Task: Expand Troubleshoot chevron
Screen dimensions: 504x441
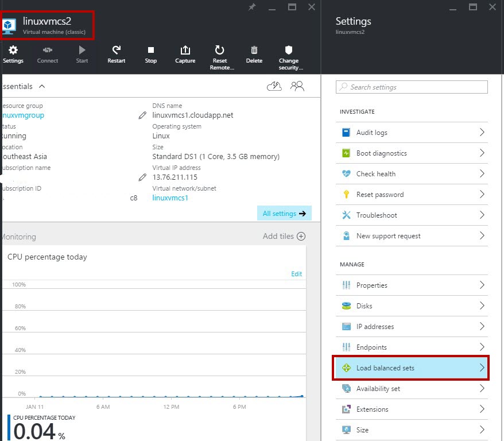Action: tap(482, 215)
